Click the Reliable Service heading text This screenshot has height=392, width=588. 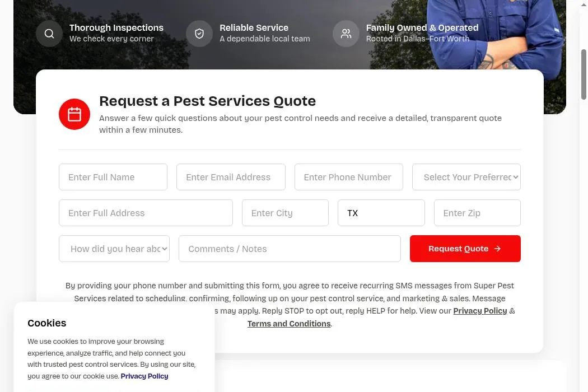[x=254, y=28]
